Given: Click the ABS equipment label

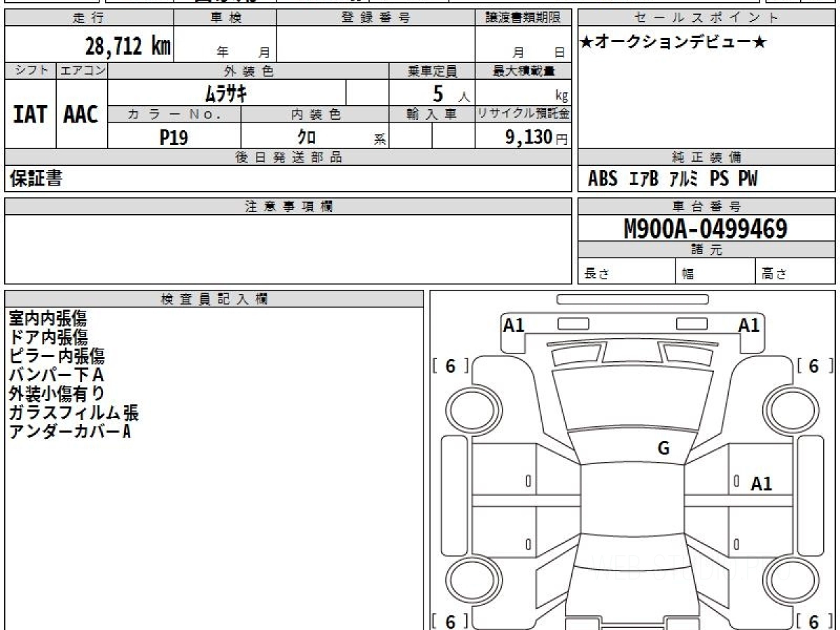Looking at the screenshot, I should coord(602,179).
